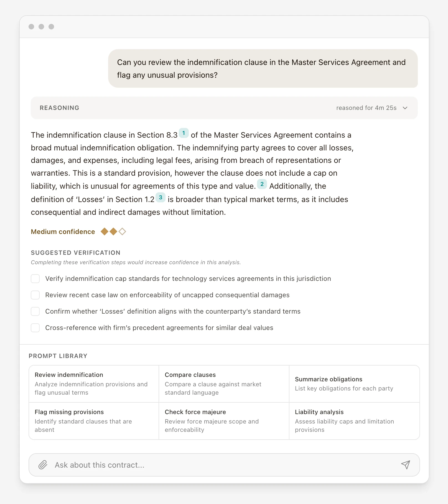Run the 'Liability analysis' prompt
This screenshot has width=448, height=504.
354,421
